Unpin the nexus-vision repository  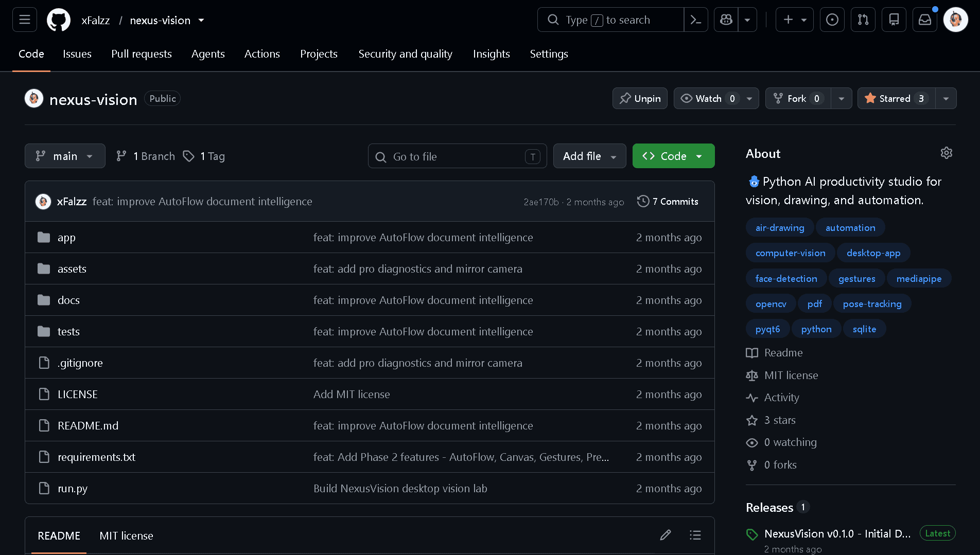pyautogui.click(x=640, y=98)
